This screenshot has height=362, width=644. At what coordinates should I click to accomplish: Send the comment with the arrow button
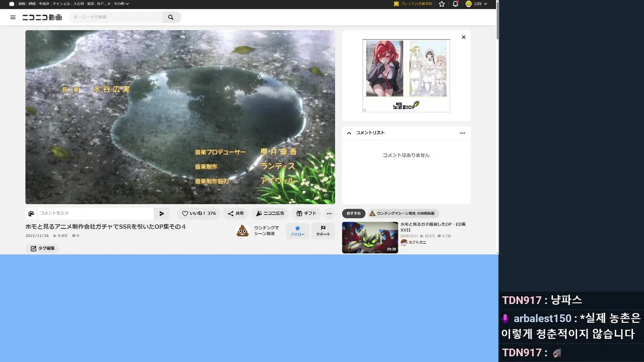(162, 213)
